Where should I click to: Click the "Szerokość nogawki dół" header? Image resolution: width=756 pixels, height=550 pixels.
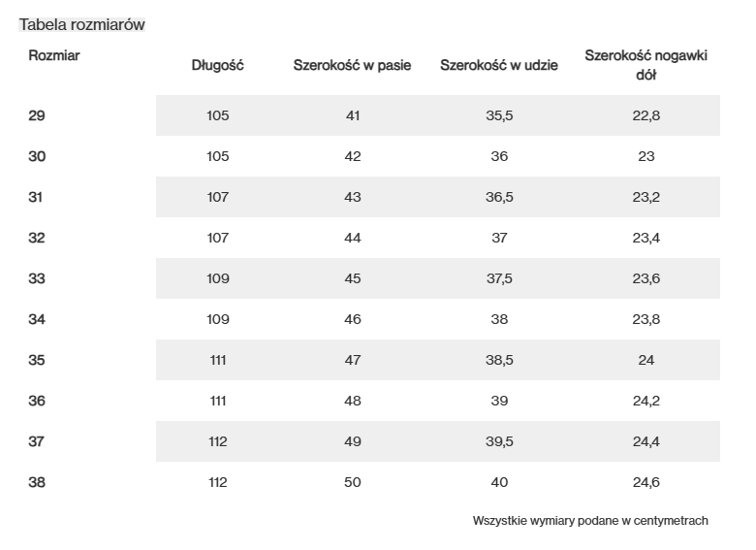pyautogui.click(x=646, y=65)
